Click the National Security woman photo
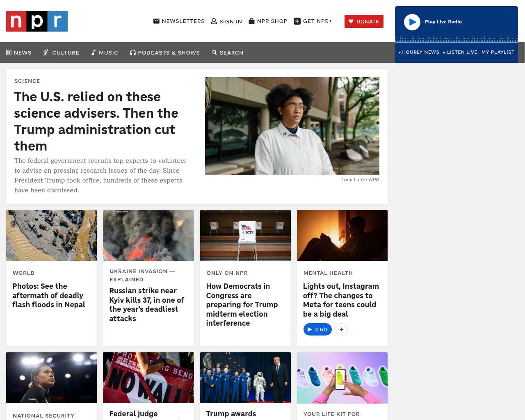Image resolution: width=525 pixels, height=420 pixels. [52, 378]
